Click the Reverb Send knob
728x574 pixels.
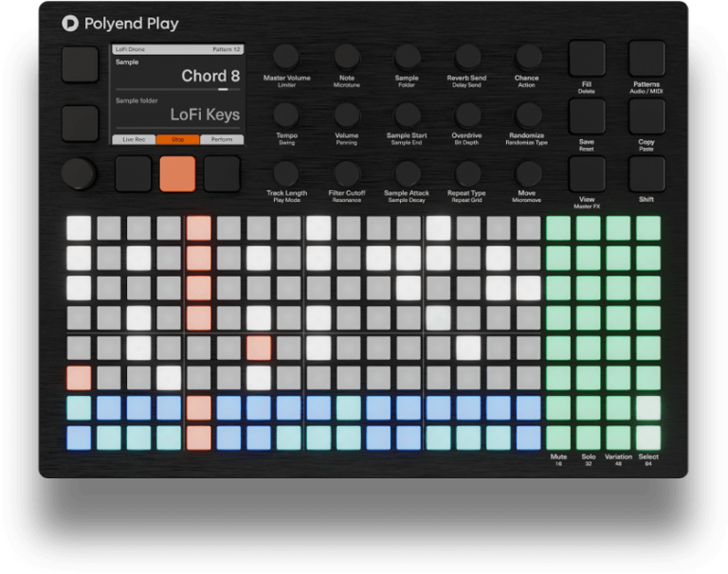pyautogui.click(x=466, y=58)
